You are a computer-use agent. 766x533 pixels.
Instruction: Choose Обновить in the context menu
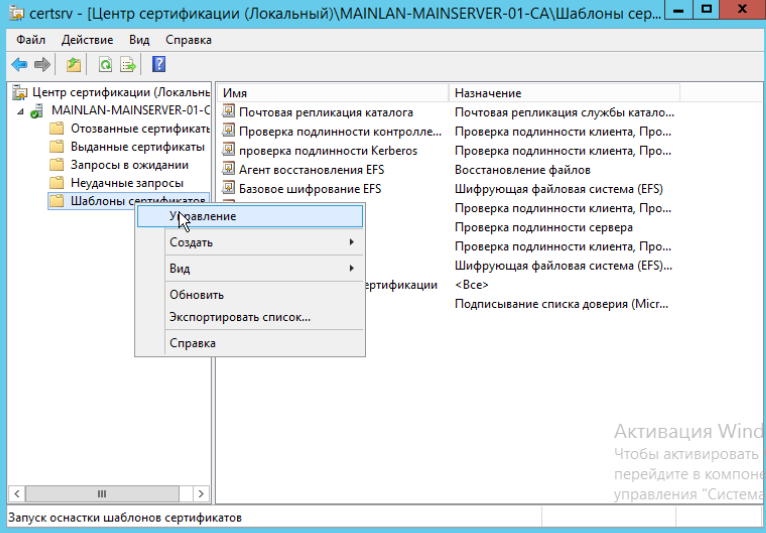(196, 295)
